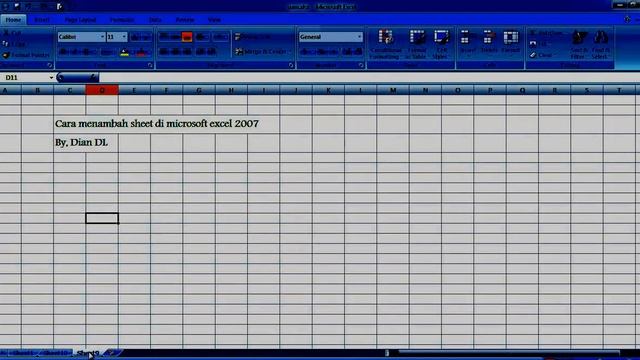This screenshot has width=640, height=360.
Task: Switch to the Insert ribbon tab
Action: click(42, 20)
